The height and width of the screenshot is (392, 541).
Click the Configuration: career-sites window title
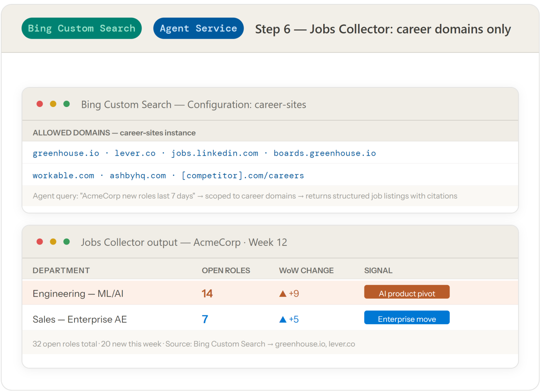[194, 105]
